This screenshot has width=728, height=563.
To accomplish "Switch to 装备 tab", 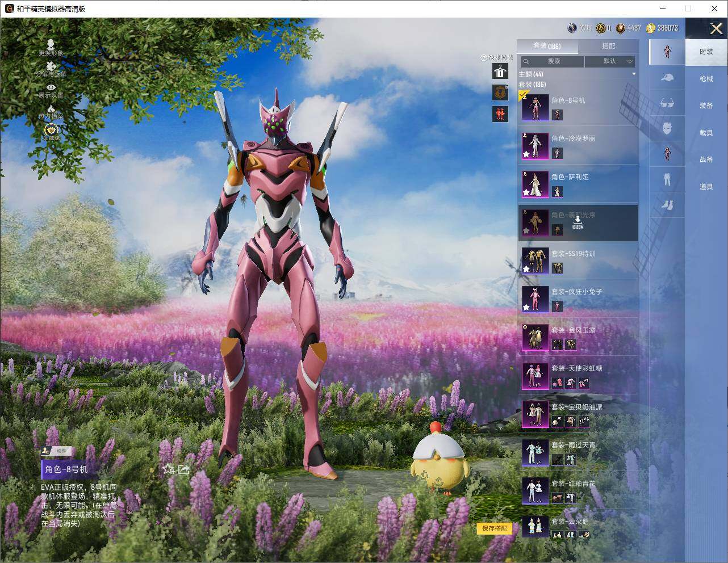I will click(706, 106).
